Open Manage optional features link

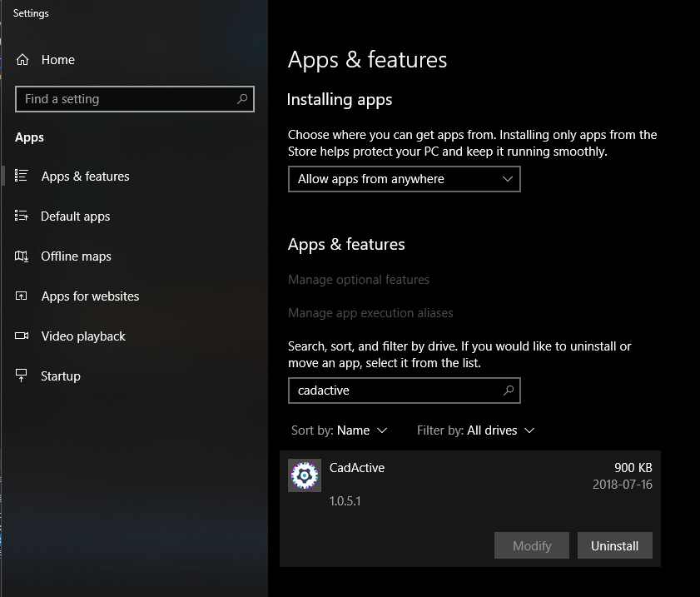(359, 280)
